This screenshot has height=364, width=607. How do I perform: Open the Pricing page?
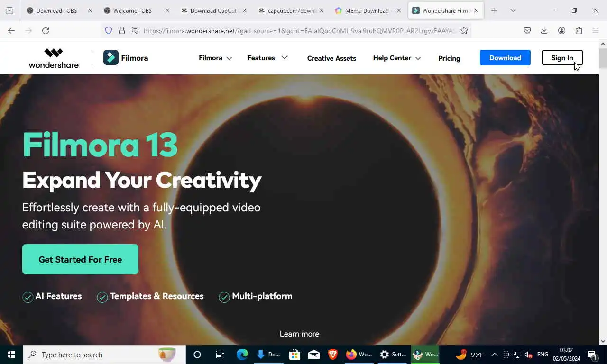[449, 58]
